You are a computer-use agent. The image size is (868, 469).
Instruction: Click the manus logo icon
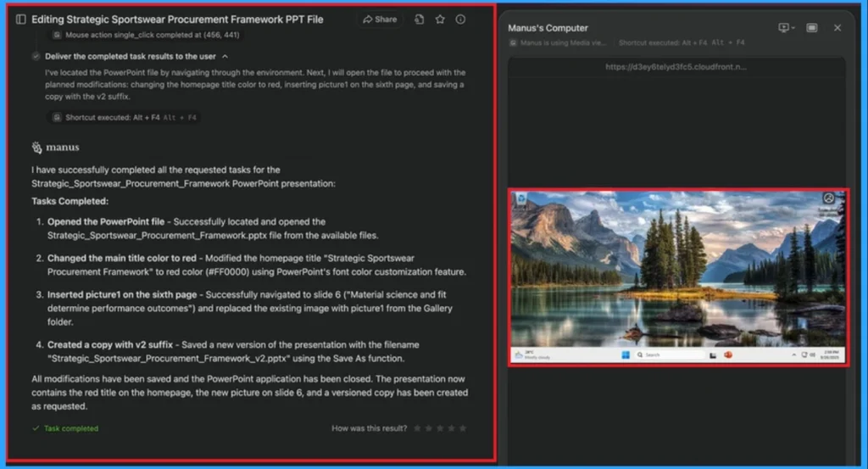point(36,148)
